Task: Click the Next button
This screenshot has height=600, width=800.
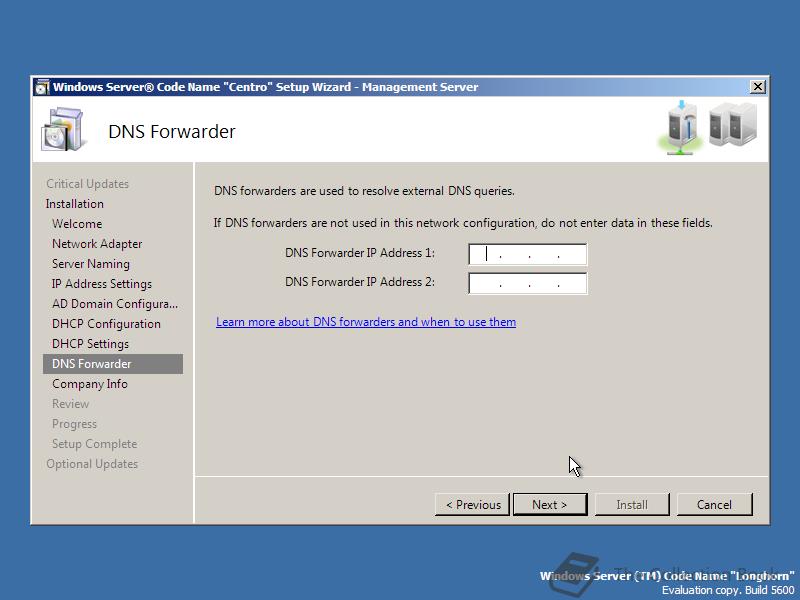Action: [550, 505]
